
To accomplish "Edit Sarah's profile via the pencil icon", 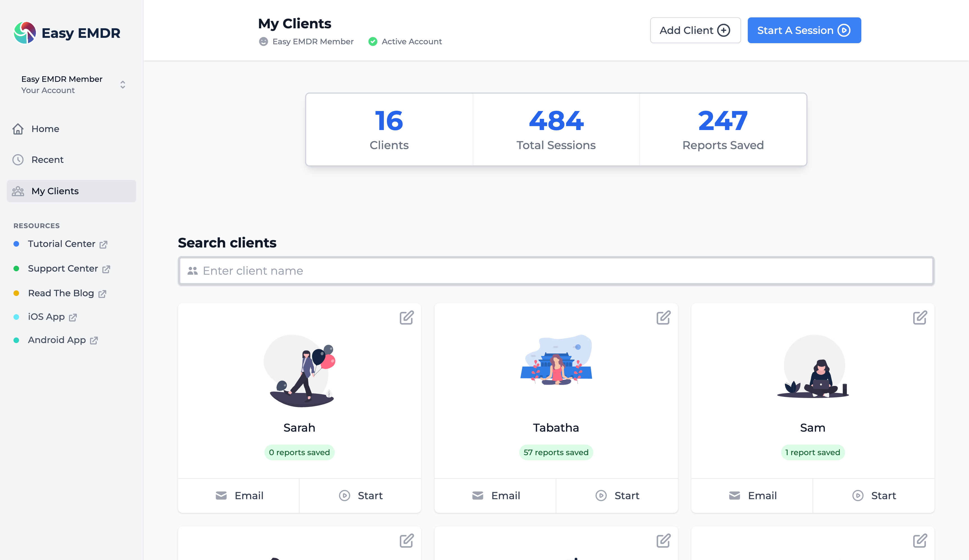I will (x=407, y=318).
